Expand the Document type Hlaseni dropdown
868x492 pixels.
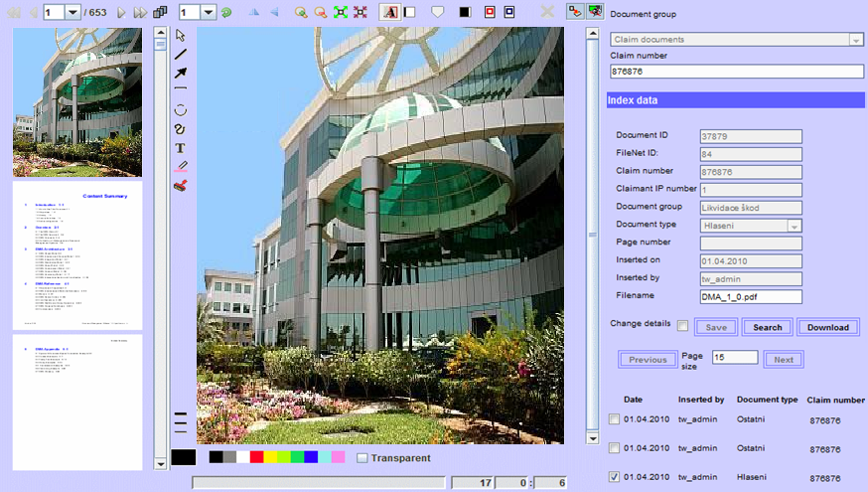(x=794, y=226)
